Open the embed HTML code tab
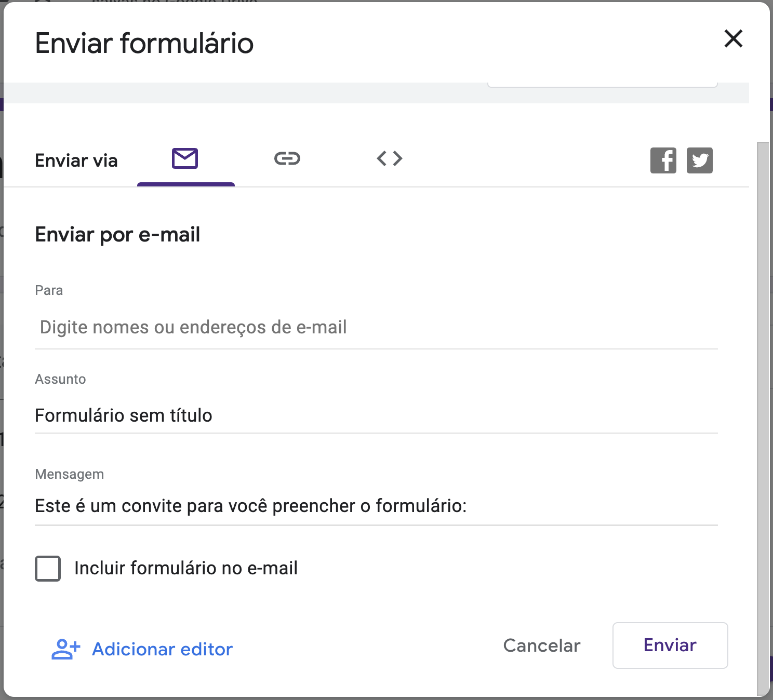The height and width of the screenshot is (700, 773). [390, 158]
